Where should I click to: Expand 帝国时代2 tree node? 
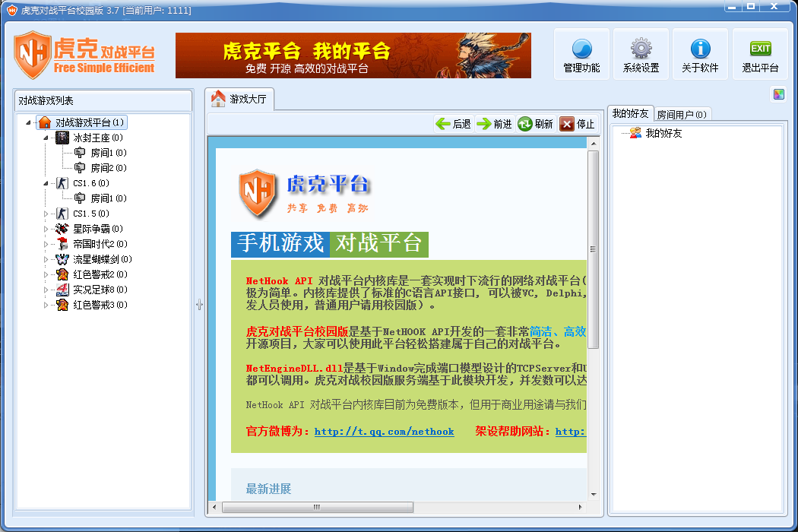tap(46, 245)
